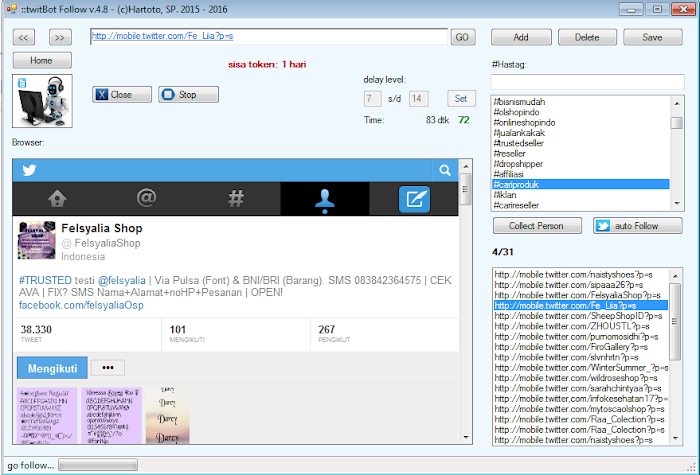Screen dimensions: 700x475
Task: Select the profile person tab
Action: (325, 200)
